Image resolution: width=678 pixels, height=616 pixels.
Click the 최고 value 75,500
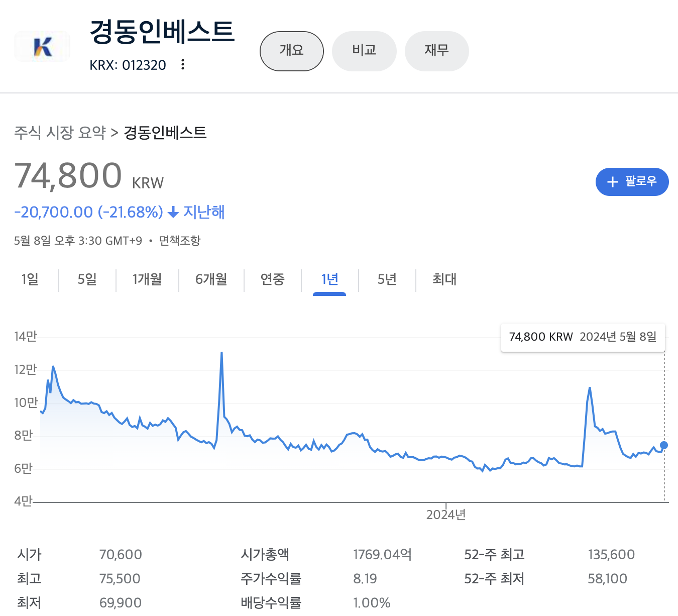(120, 579)
